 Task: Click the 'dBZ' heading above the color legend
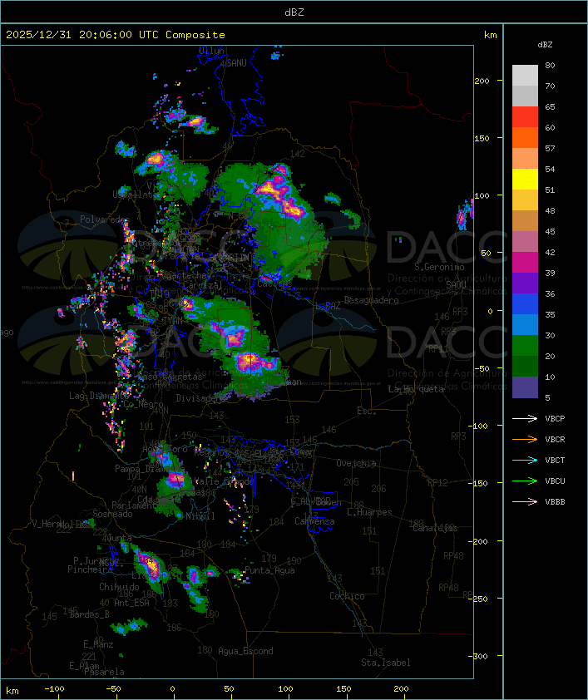tap(545, 45)
